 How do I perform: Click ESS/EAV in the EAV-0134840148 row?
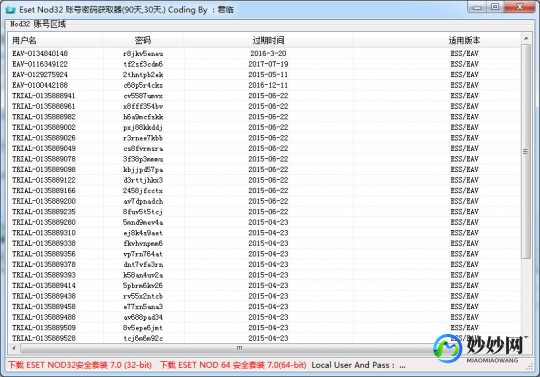tap(465, 53)
